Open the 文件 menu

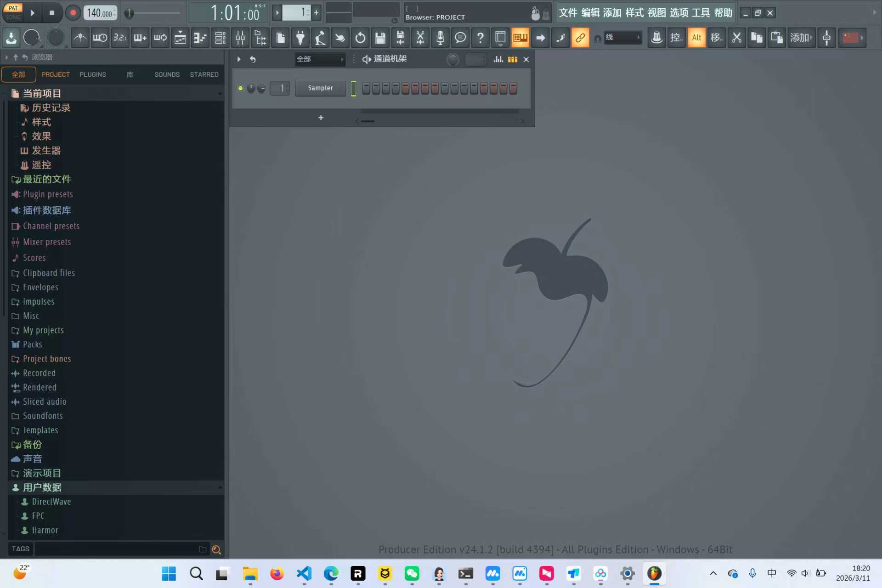[x=568, y=12]
